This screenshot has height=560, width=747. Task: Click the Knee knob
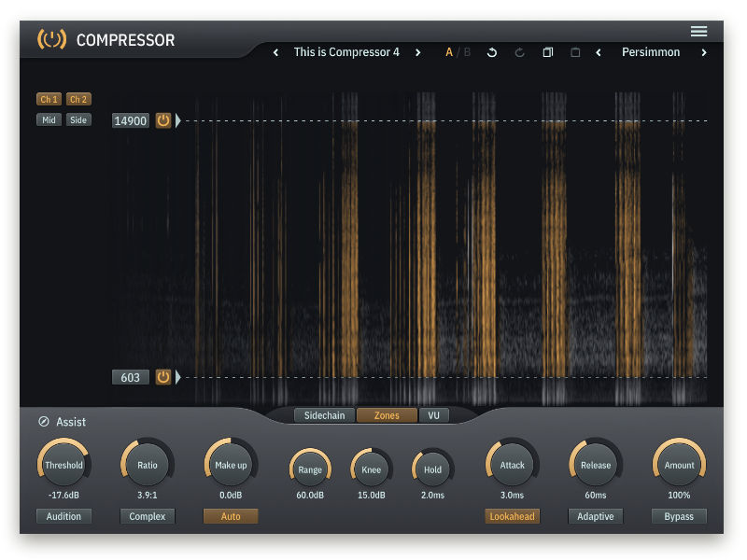click(x=371, y=469)
